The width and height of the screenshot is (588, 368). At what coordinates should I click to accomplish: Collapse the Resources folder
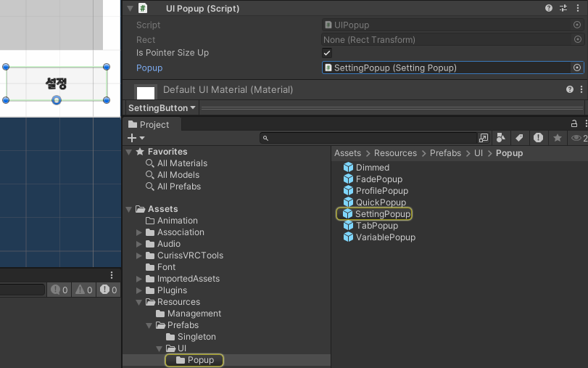click(x=138, y=302)
